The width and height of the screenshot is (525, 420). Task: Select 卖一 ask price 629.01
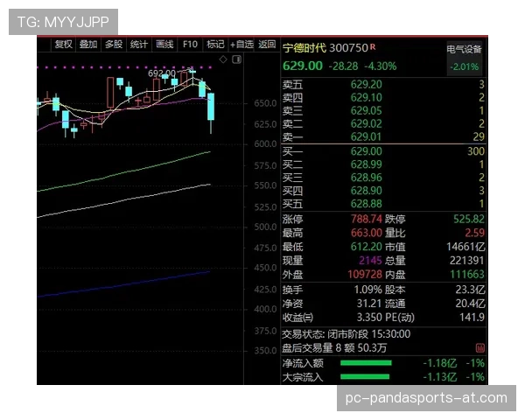[x=366, y=136]
